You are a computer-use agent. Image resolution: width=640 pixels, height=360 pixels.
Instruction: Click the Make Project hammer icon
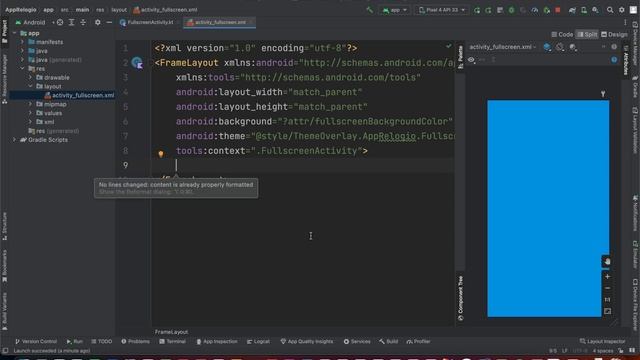(x=369, y=10)
